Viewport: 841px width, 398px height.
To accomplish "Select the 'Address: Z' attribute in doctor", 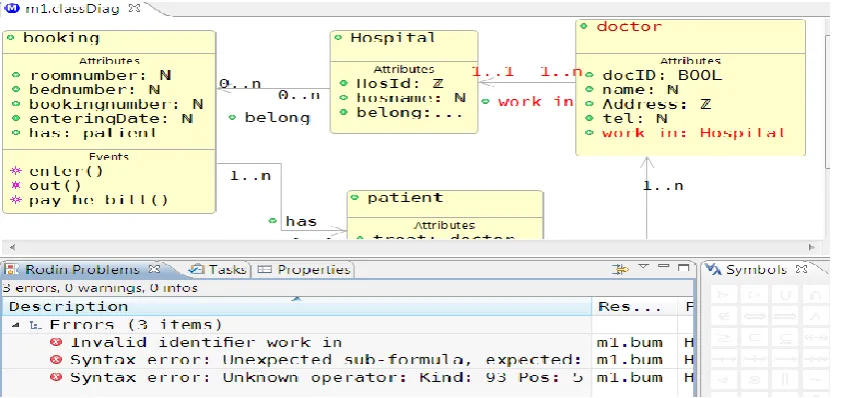I will pyautogui.click(x=656, y=104).
